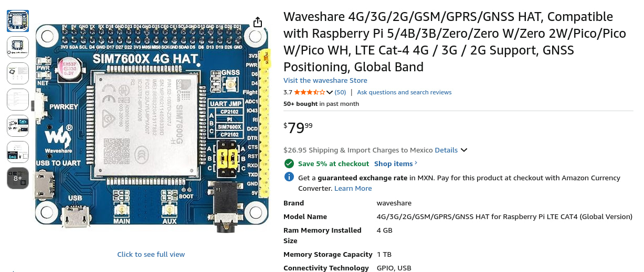Image resolution: width=644 pixels, height=272 pixels.
Task: Expand the rating breakdown chevron
Action: (x=330, y=92)
